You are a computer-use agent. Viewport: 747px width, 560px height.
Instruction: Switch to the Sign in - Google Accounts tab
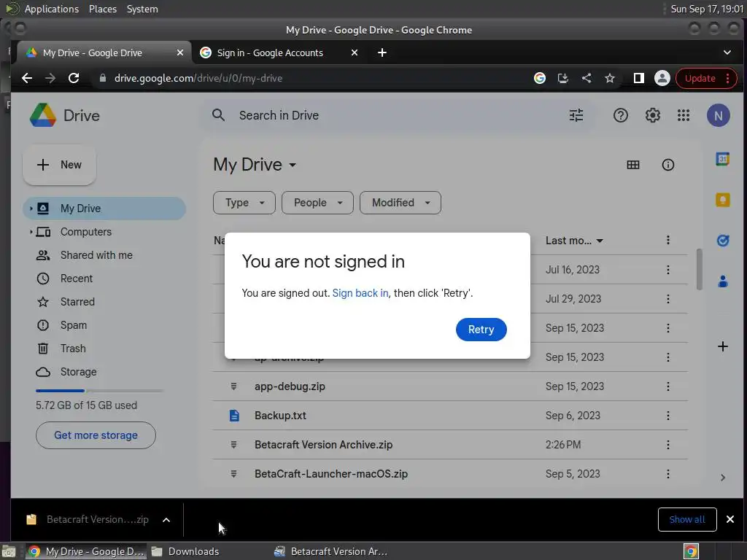tap(279, 52)
